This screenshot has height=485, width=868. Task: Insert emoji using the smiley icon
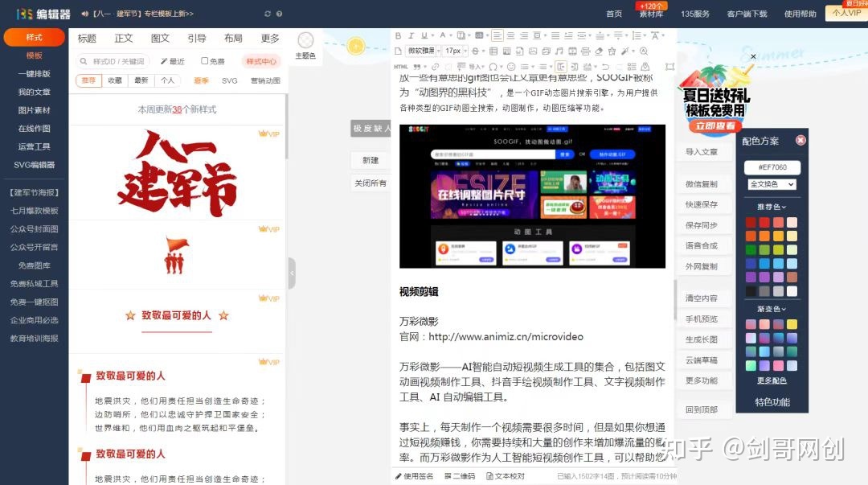(x=511, y=67)
